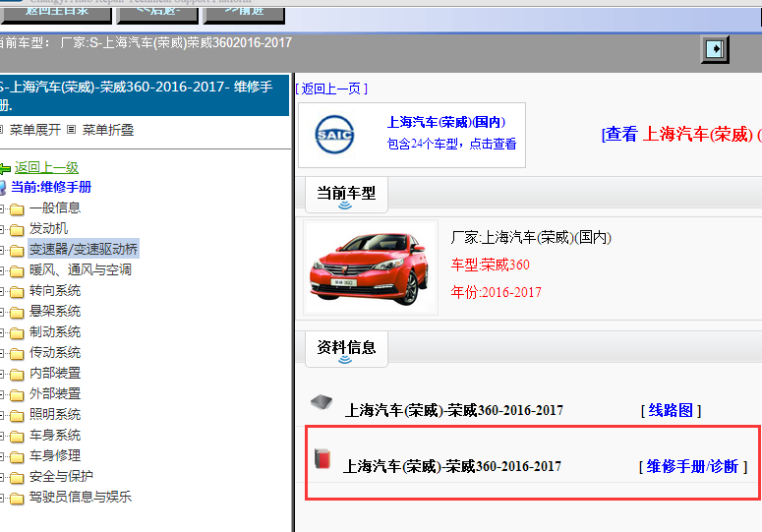Click the 照明系统 folder icon
Image resolution: width=762 pixels, height=532 pixels.
(x=17, y=416)
